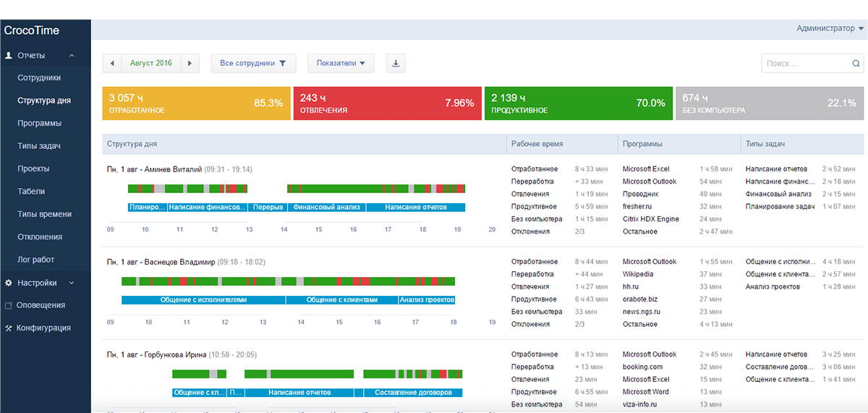Click the red Отвлечения summary tile
Viewport: 868px width, 413px height.
386,103
